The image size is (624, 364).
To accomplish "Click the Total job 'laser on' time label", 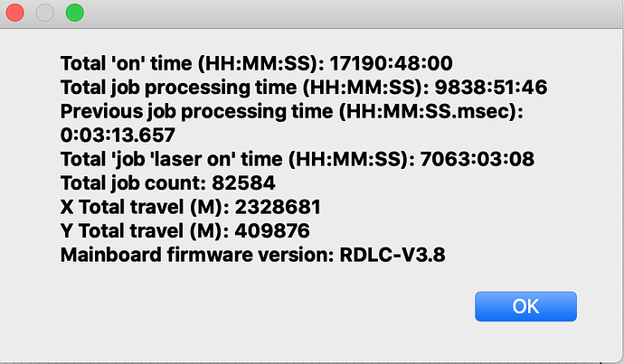I will pyautogui.click(x=238, y=159).
